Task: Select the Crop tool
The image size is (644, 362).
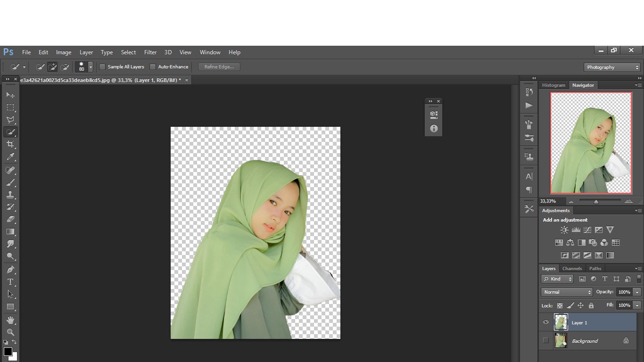Action: point(10,144)
